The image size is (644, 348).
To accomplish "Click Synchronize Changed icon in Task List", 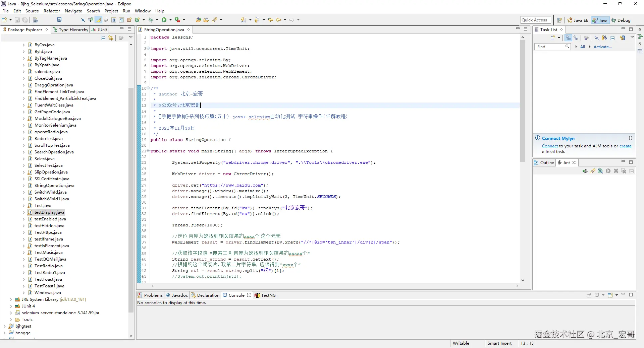I will point(623,38).
